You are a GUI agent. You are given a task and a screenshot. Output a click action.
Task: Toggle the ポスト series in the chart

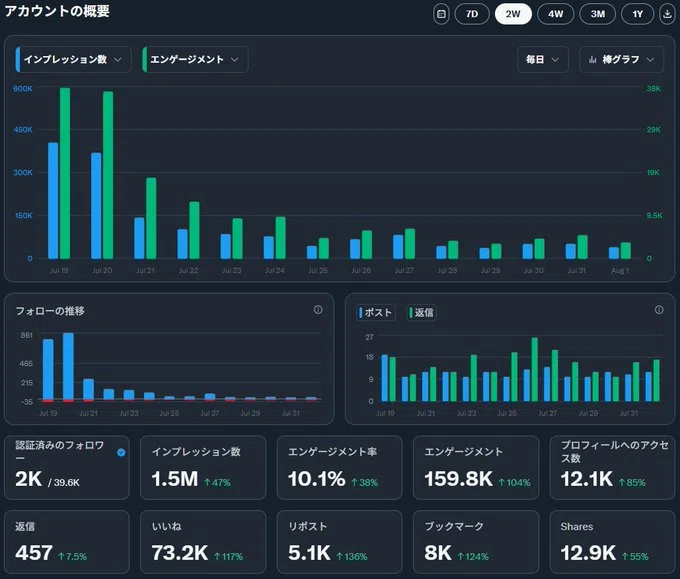tap(376, 312)
